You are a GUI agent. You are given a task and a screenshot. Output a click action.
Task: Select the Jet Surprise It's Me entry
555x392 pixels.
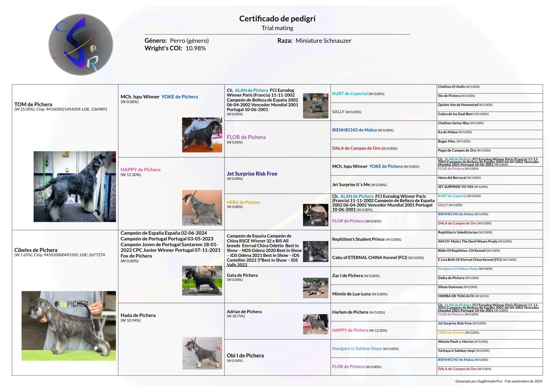351,185
